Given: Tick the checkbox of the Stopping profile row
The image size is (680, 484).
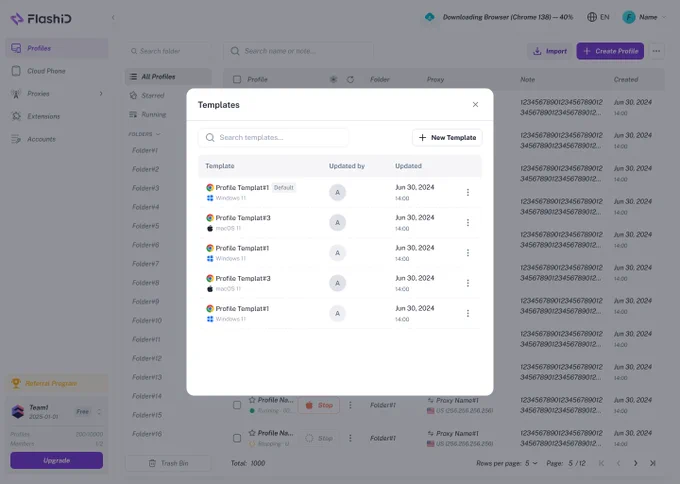Looking at the screenshot, I should [x=237, y=438].
